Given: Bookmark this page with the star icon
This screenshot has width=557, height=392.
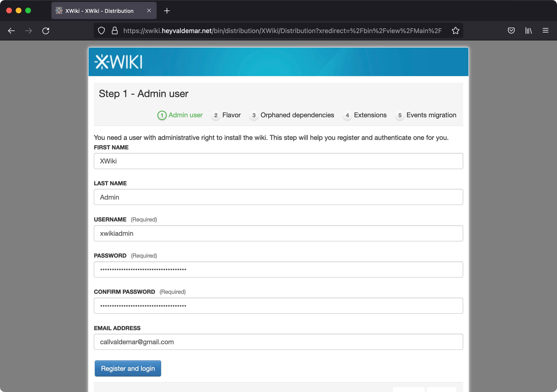Looking at the screenshot, I should pos(455,30).
